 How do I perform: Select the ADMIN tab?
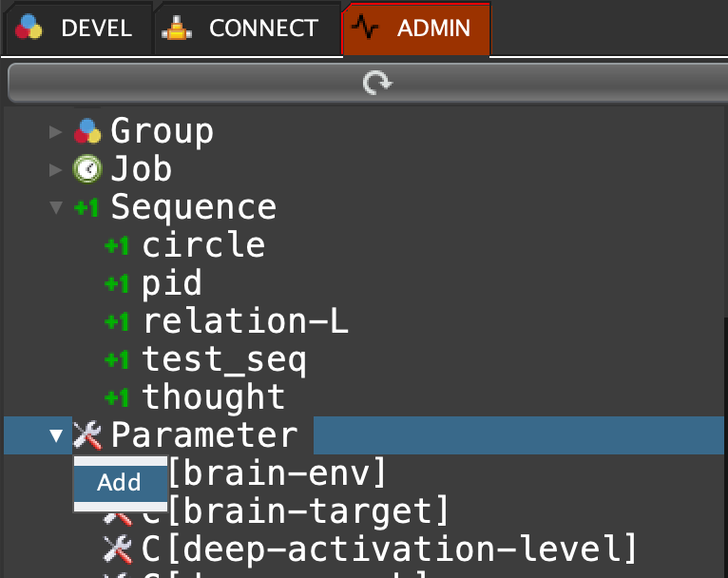(416, 29)
